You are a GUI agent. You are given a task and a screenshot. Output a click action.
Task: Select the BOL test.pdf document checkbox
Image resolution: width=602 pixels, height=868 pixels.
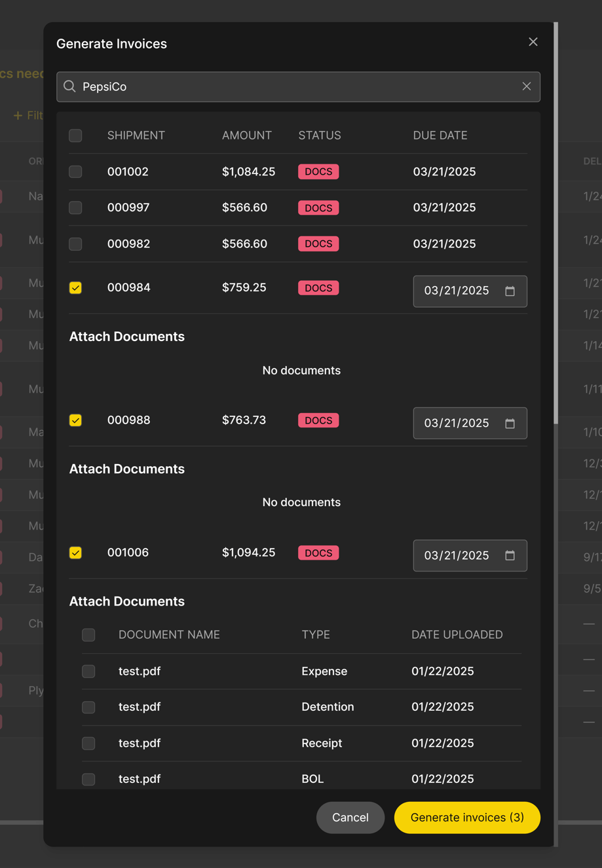click(x=88, y=779)
